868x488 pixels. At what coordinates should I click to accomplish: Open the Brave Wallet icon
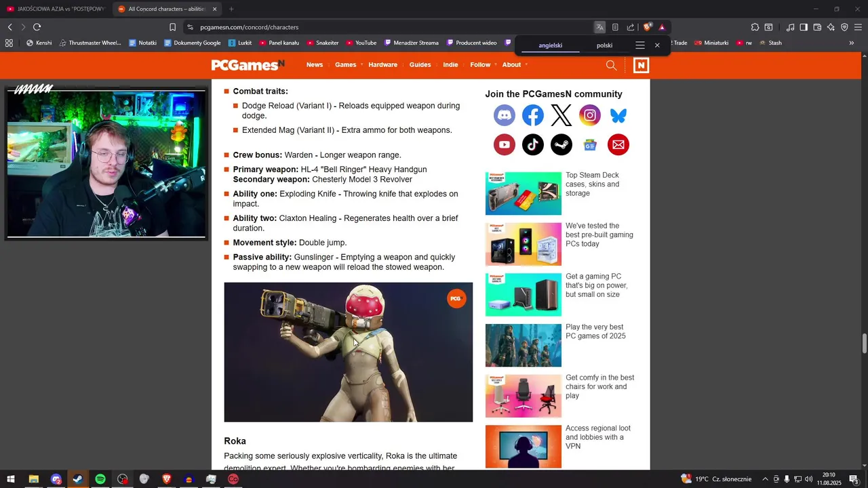[817, 27]
